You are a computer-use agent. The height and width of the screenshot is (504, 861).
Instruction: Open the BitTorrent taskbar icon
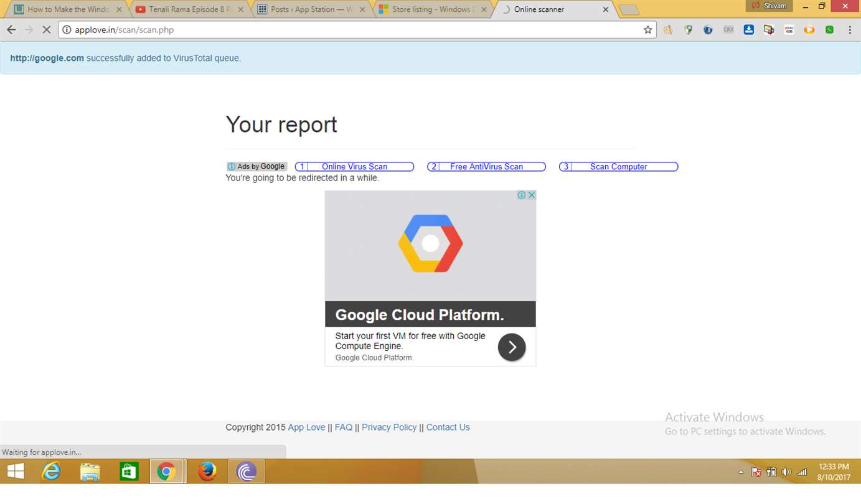point(247,472)
